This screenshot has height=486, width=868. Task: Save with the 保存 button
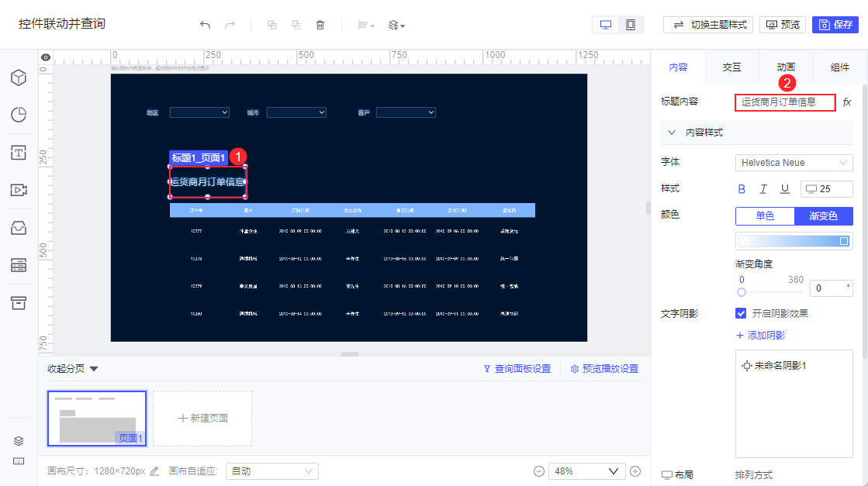click(835, 25)
